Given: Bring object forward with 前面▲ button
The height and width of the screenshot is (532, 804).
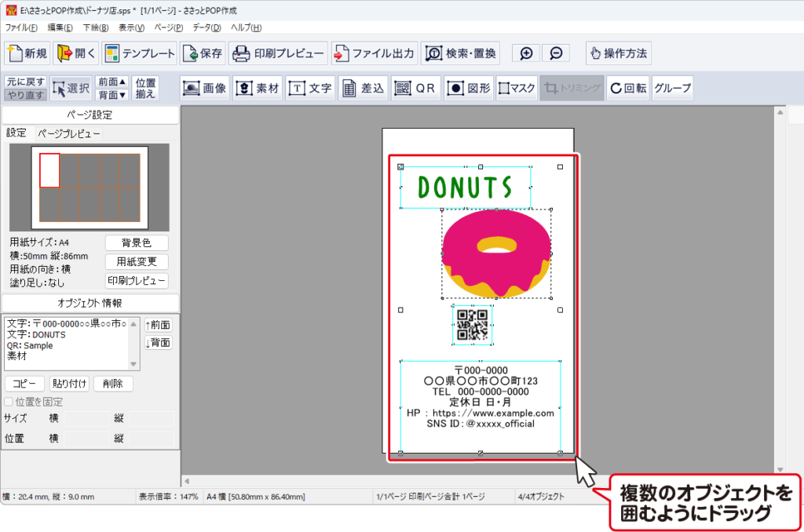Looking at the screenshot, I should coord(112,82).
